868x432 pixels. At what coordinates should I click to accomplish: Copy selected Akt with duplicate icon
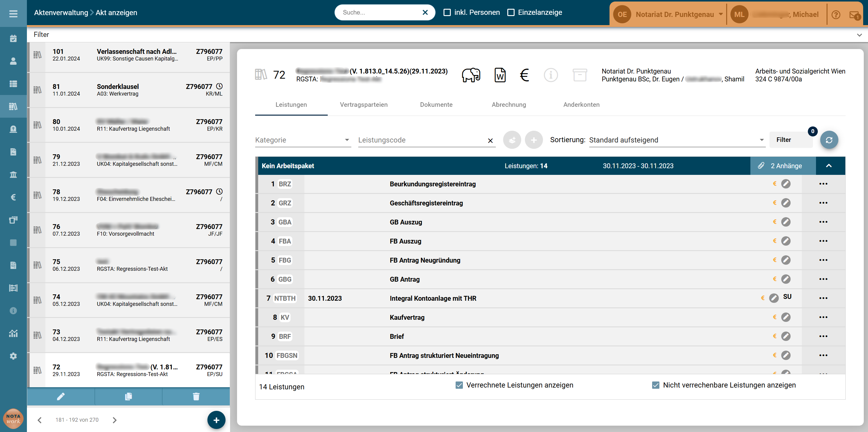tap(128, 396)
